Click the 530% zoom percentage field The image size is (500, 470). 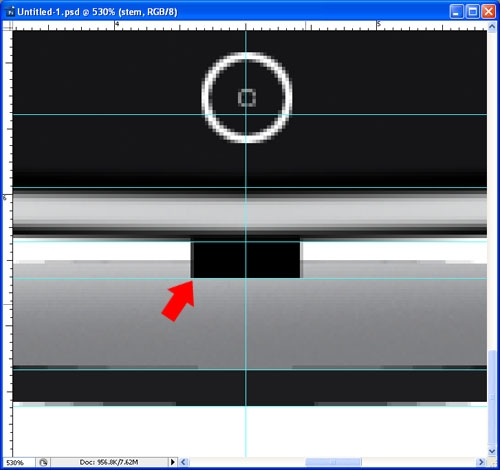coord(18,462)
